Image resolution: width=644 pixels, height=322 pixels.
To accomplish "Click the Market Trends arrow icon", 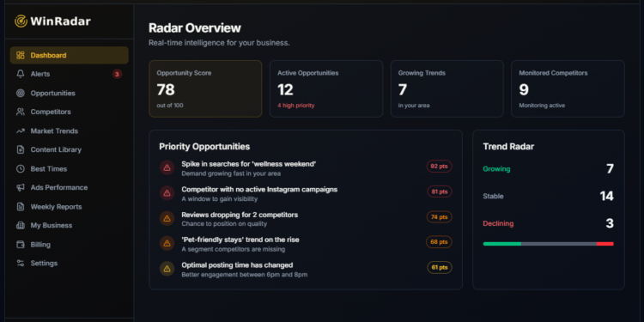I will tap(20, 131).
